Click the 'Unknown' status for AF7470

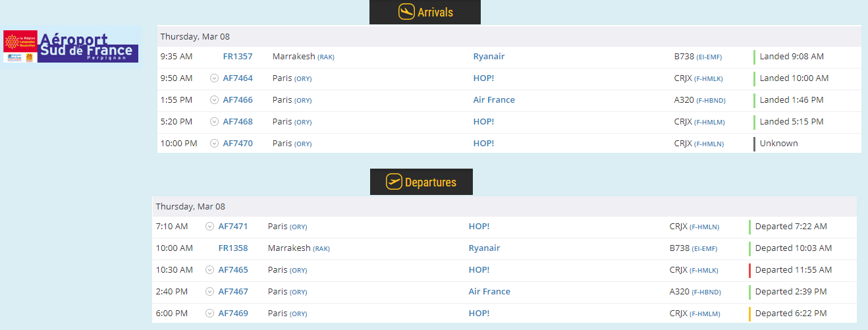coord(779,144)
